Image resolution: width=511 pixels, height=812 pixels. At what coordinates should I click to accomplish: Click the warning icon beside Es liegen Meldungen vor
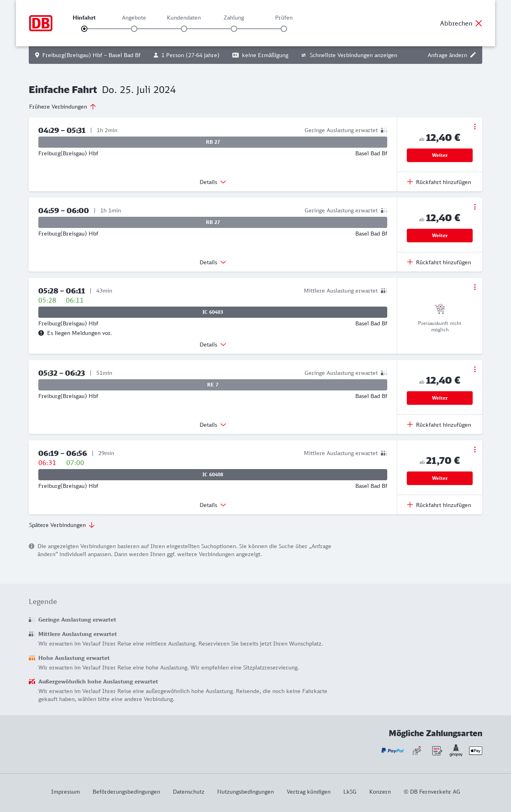click(x=41, y=333)
